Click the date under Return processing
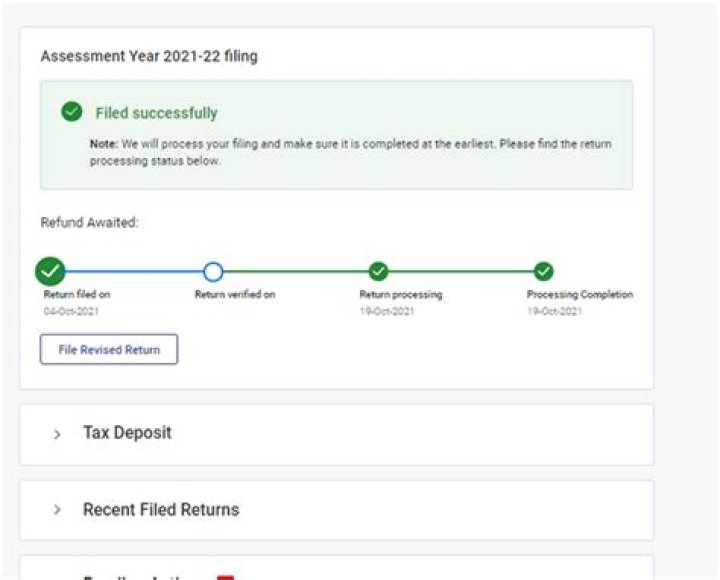720x580 pixels. (386, 312)
